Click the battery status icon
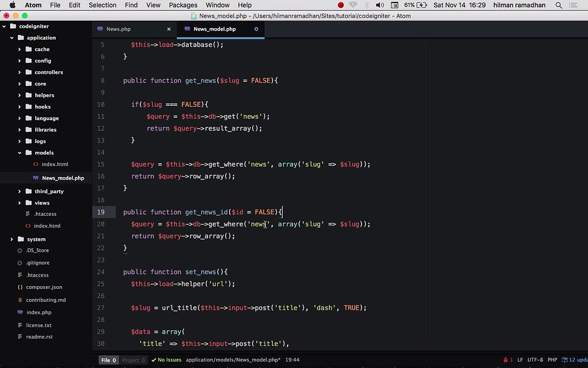The height and width of the screenshot is (368, 588). coord(422,5)
